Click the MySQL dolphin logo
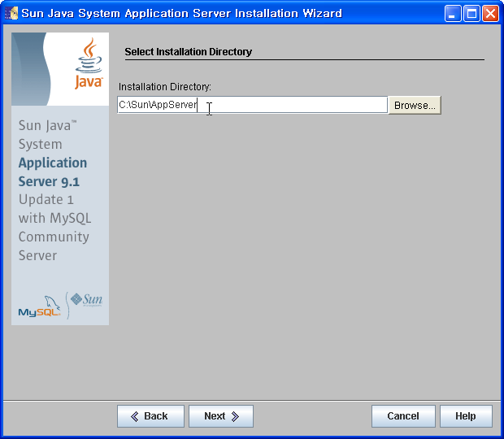Image resolution: width=504 pixels, height=439 pixels. pos(40,306)
